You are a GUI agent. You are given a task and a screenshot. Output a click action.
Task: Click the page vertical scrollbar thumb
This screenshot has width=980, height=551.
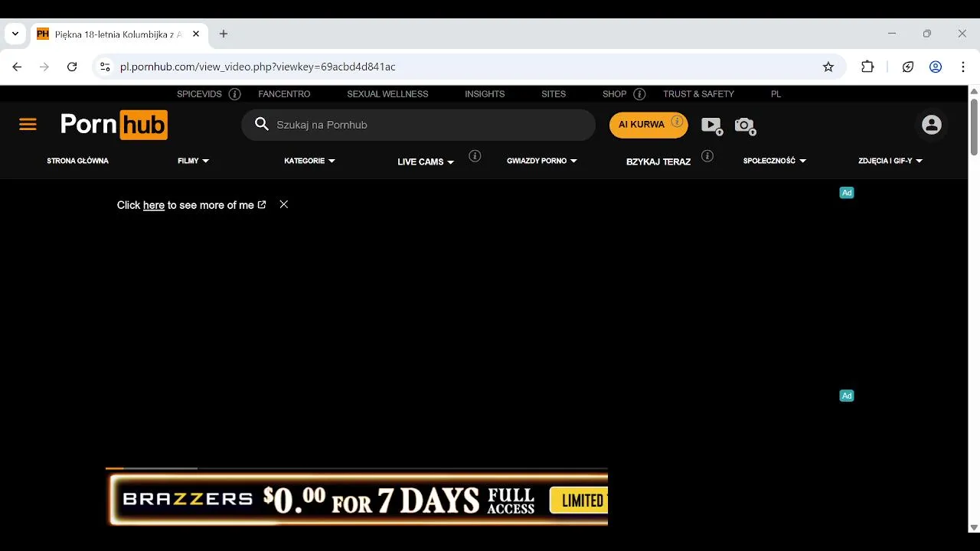pyautogui.click(x=974, y=126)
